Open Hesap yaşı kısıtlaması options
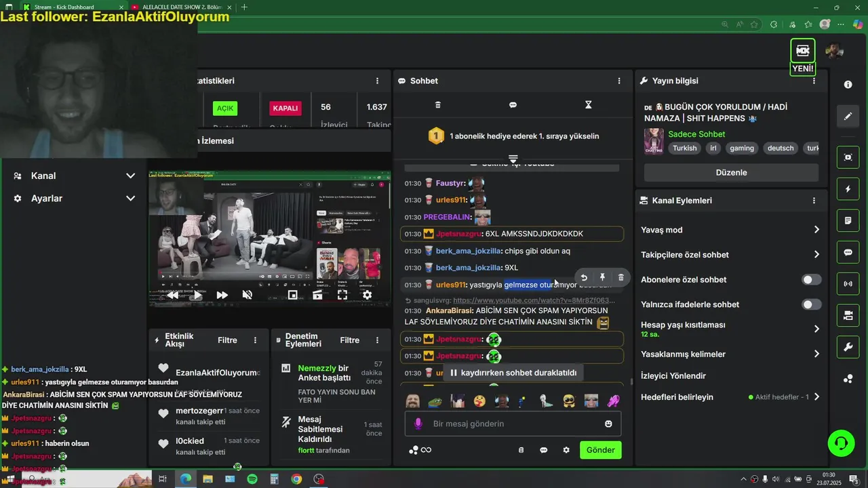This screenshot has width=868, height=488. [x=730, y=329]
